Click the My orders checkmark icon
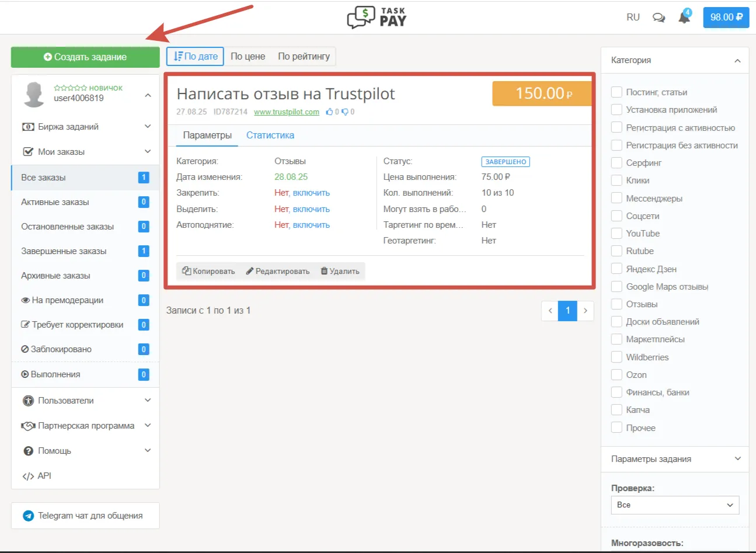Viewport: 756px width, 553px height. point(28,151)
